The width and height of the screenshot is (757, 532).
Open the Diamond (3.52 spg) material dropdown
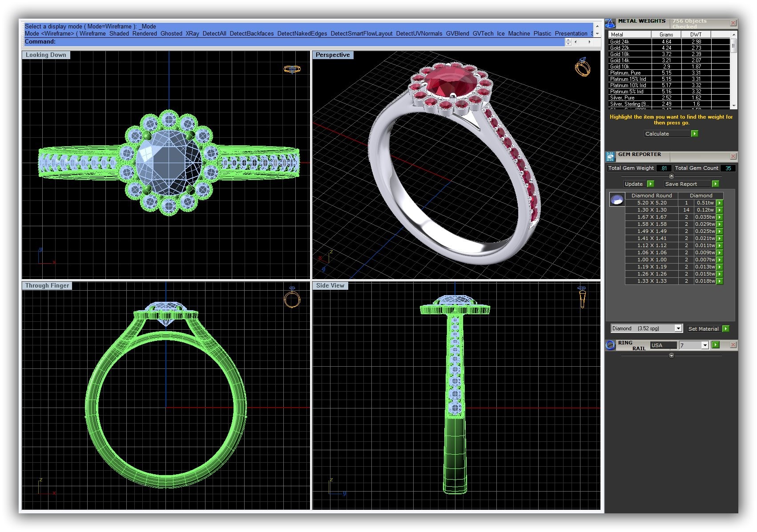[x=678, y=328]
